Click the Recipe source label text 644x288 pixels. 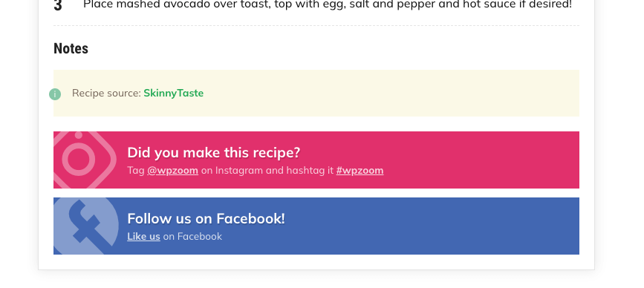pos(106,93)
